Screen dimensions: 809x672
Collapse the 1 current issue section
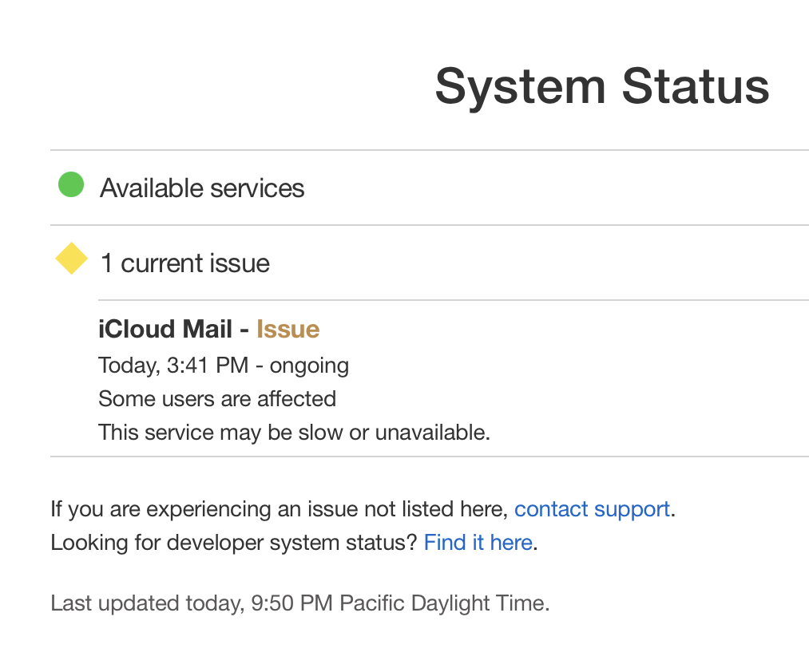click(185, 263)
